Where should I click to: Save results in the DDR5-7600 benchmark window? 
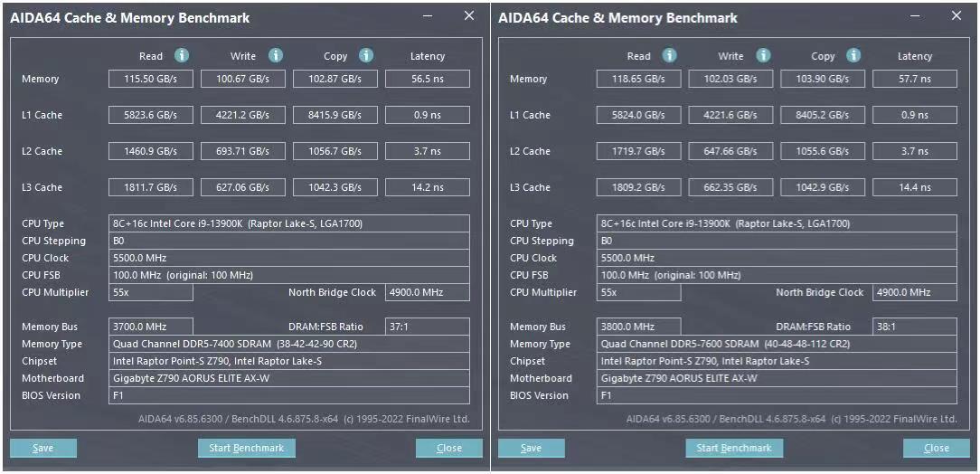coord(532,448)
